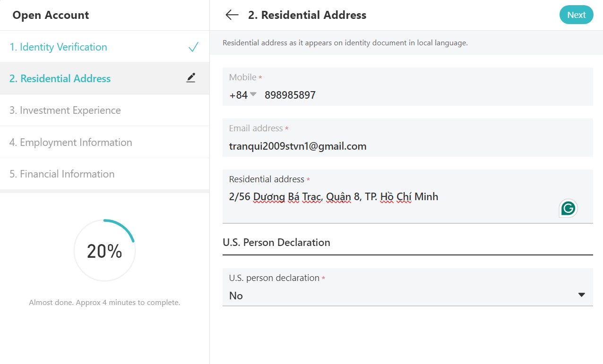This screenshot has width=603, height=364.
Task: Click into the mobile number field 898985897
Action: pos(290,95)
